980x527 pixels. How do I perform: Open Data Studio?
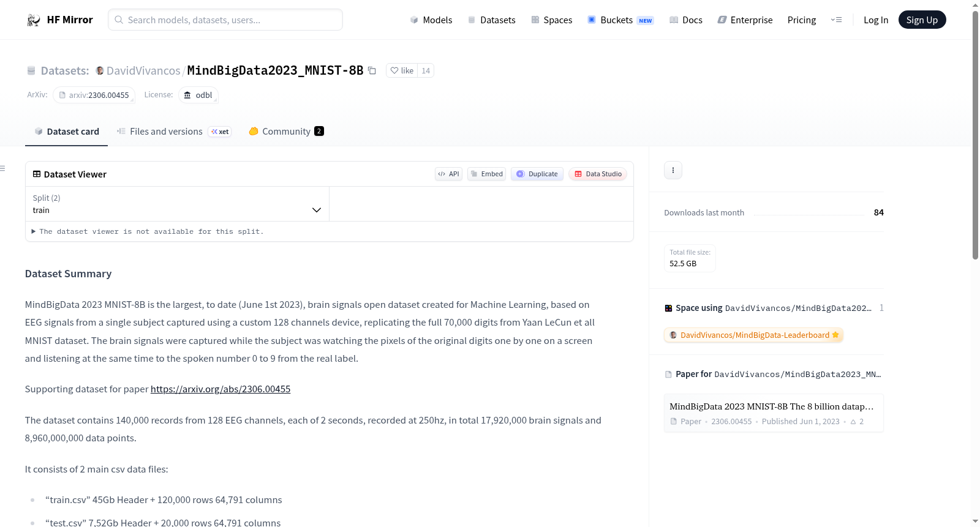(598, 174)
